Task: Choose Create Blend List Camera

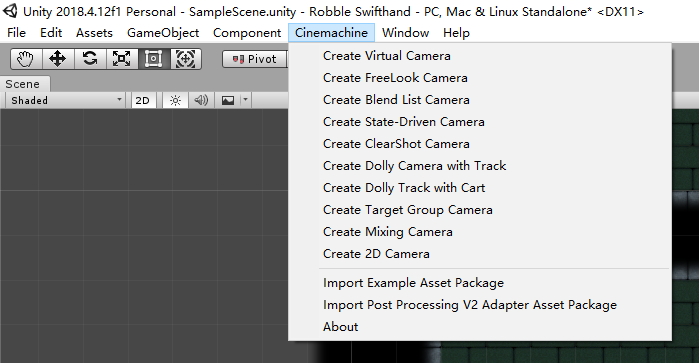Action: tap(480, 100)
